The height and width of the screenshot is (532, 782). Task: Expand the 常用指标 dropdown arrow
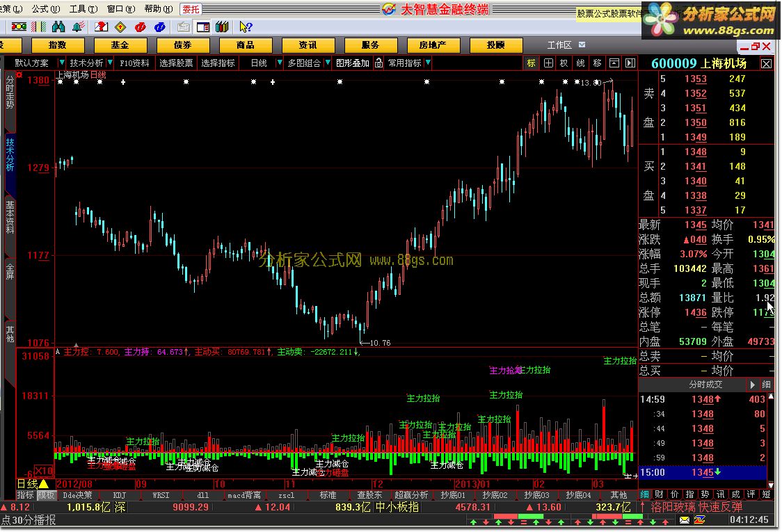(x=428, y=63)
